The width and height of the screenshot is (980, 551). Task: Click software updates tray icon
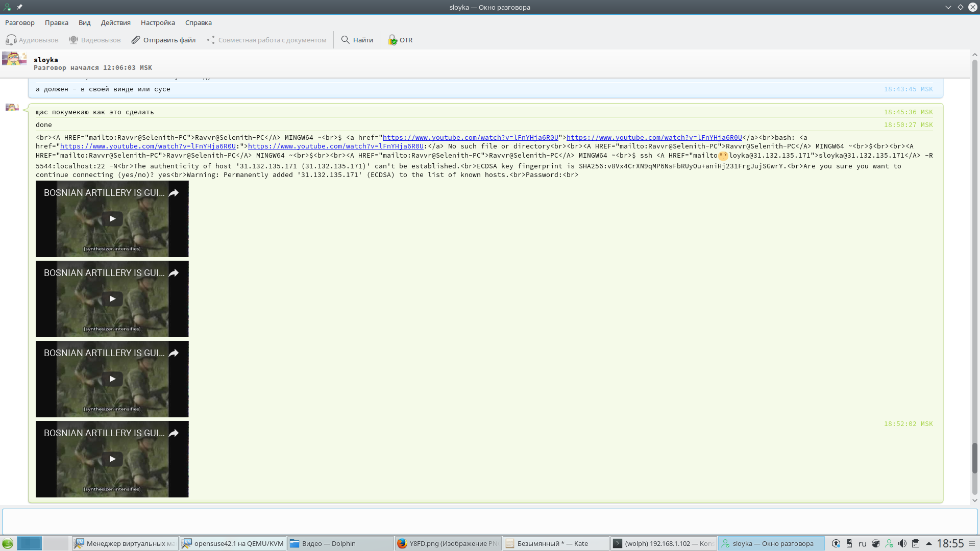coord(836,543)
